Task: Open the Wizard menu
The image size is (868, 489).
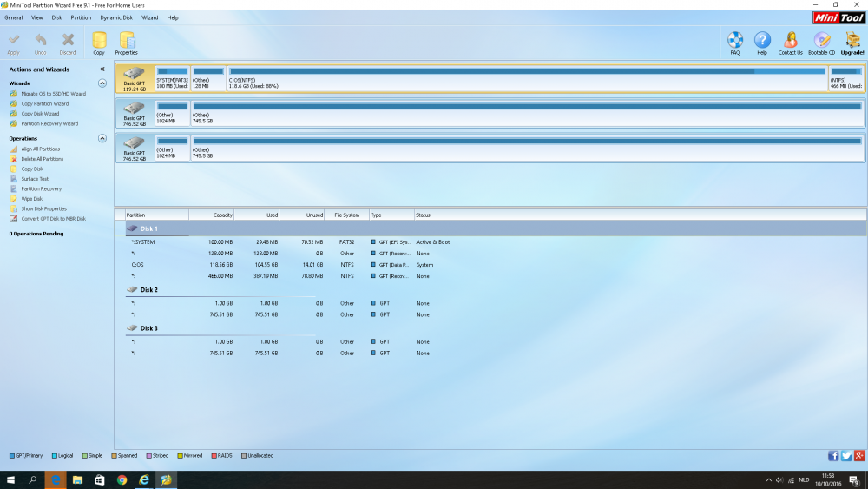Action: (149, 17)
